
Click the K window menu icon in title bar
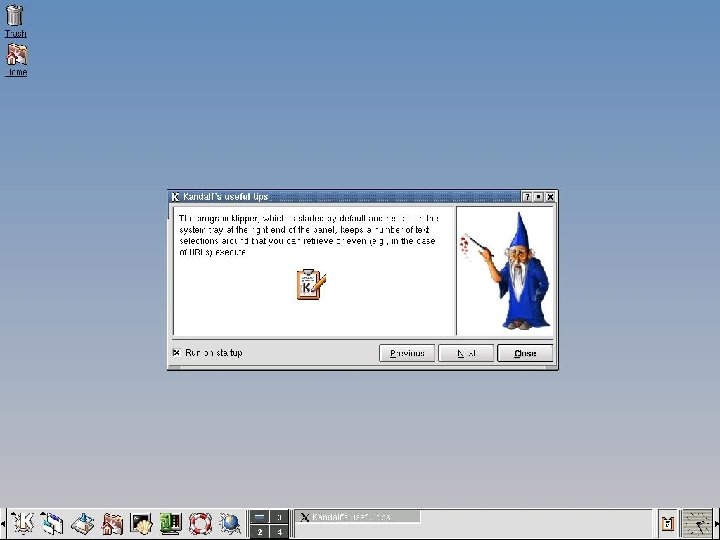175,197
